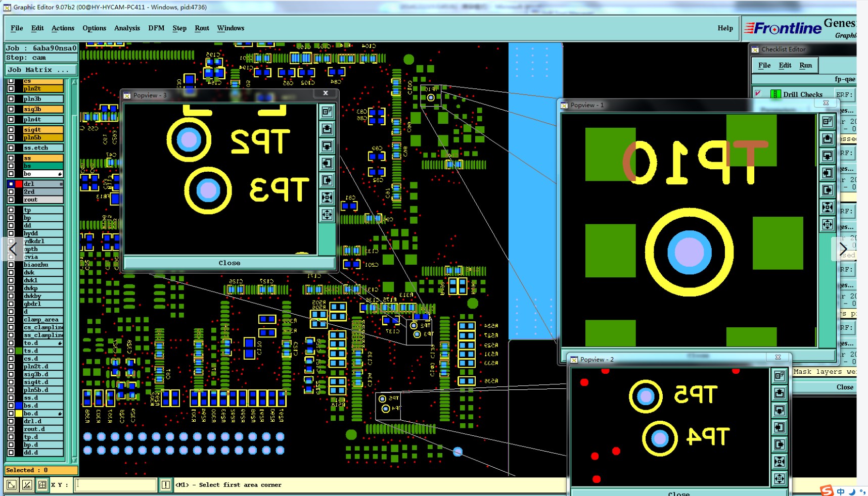Toggle visibility checkbox for layer rout
868x496 pixels.
[x=11, y=200]
